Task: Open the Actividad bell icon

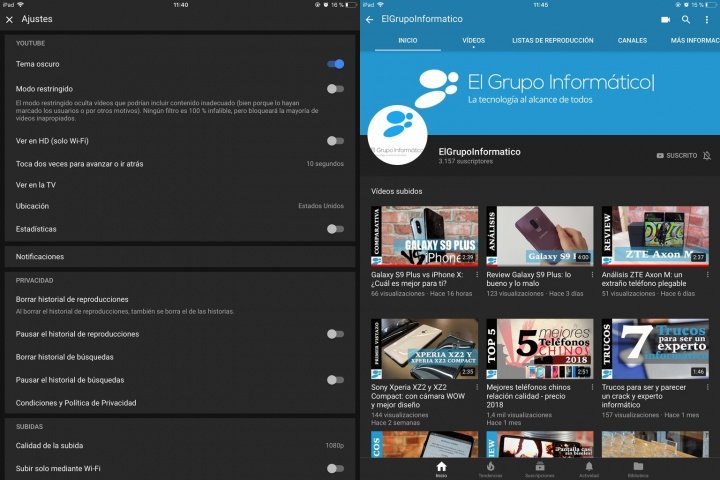Action: click(589, 469)
